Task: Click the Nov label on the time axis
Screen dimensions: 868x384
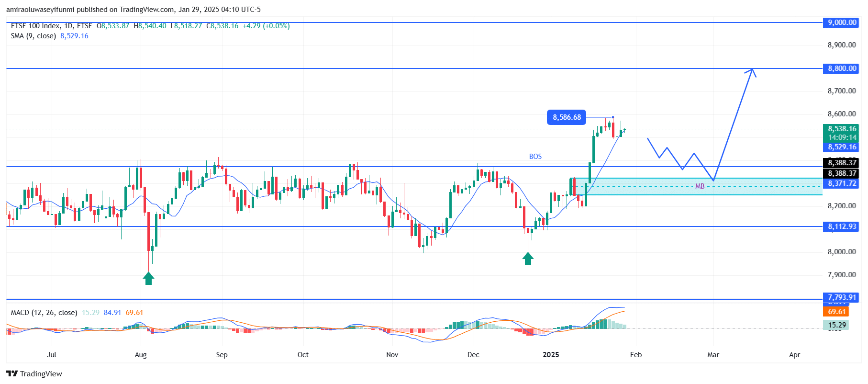Action: coord(392,355)
